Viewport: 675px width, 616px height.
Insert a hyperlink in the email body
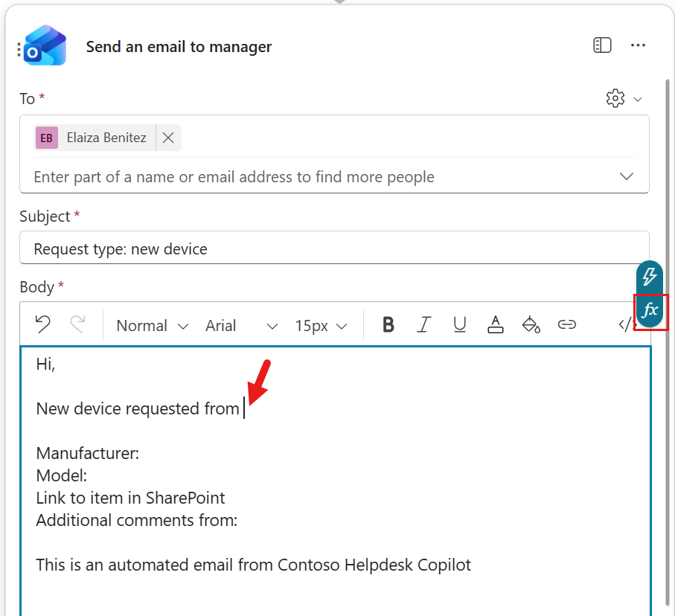(x=567, y=325)
